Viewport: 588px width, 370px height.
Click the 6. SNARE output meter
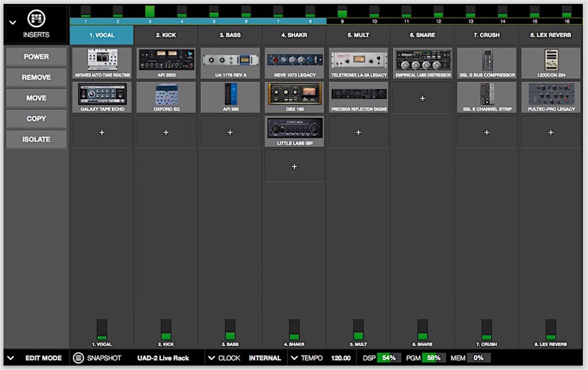423,329
